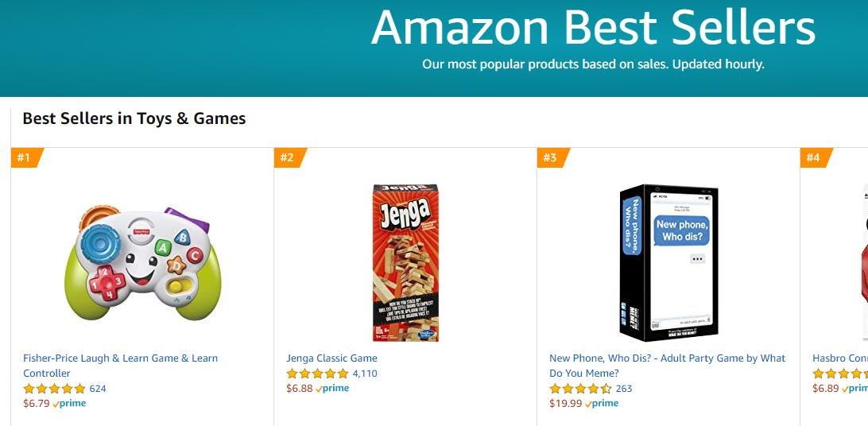Open the New Phone, Who Dis? box image
Image resolution: width=868 pixels, height=426 pixels.
pyautogui.click(x=668, y=262)
